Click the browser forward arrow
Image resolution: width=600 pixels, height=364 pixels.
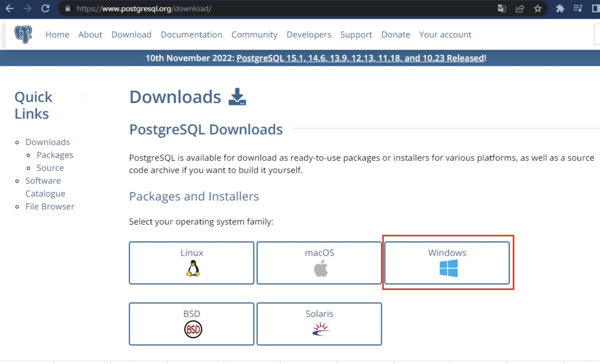[x=27, y=8]
